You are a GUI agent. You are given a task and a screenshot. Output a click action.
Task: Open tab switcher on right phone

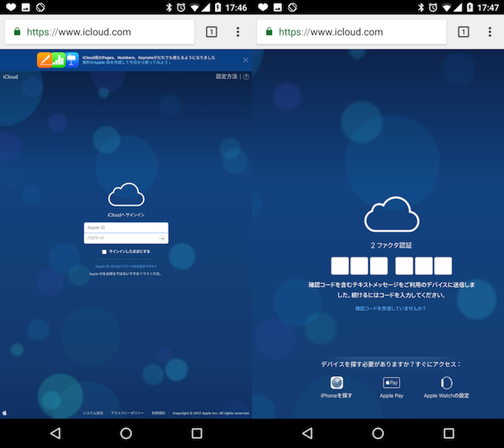463,32
